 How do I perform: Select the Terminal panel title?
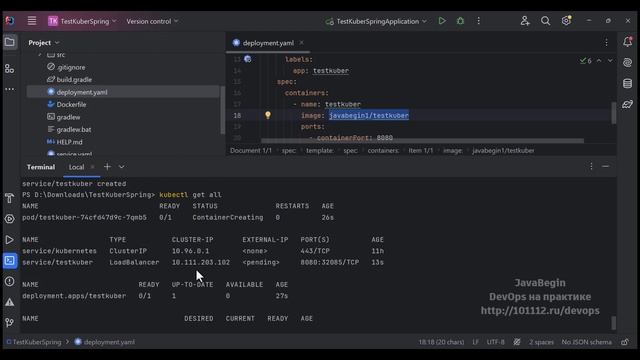pyautogui.click(x=41, y=167)
